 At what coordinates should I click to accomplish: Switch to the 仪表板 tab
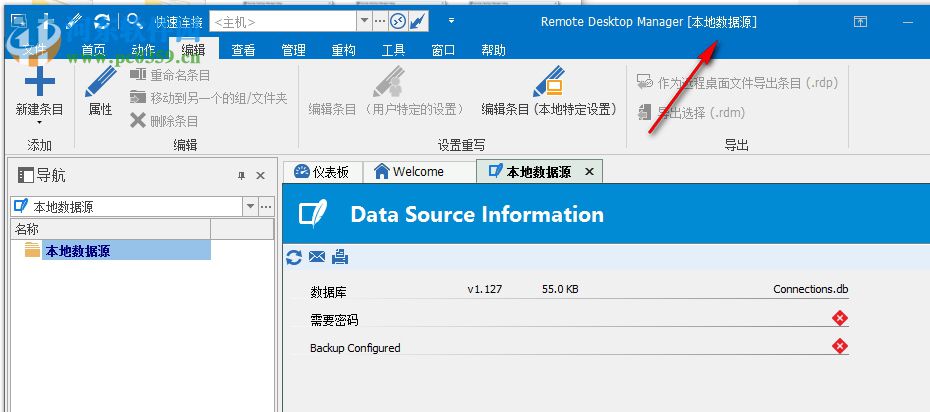point(323,172)
